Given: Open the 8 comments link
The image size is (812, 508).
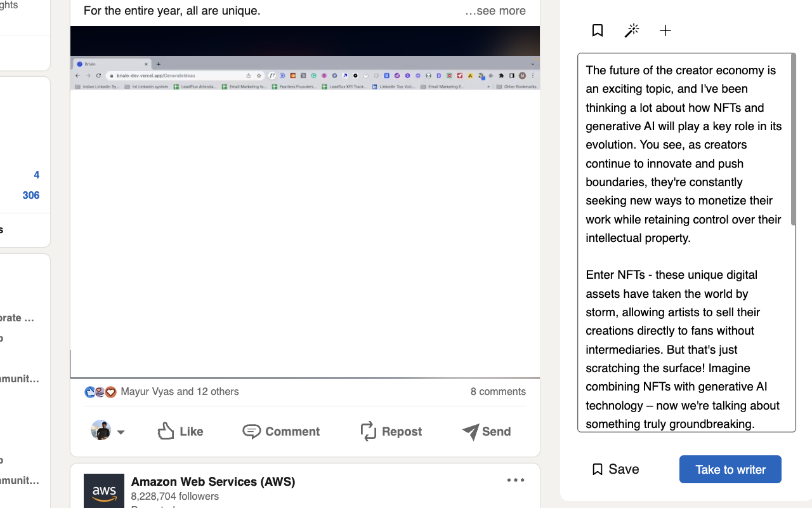Looking at the screenshot, I should click(x=497, y=392).
